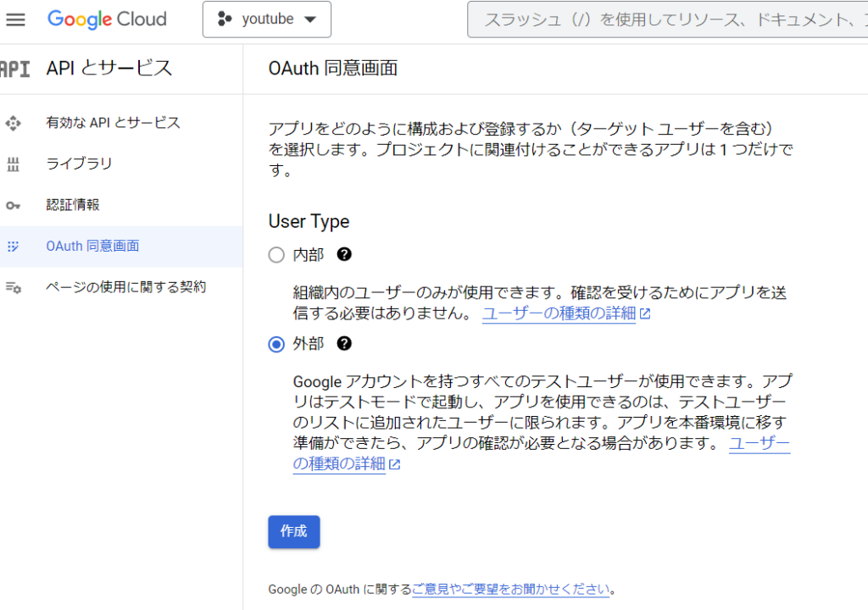Go to the 認証情報 menu item
Image resolution: width=868 pixels, height=610 pixels.
click(73, 204)
